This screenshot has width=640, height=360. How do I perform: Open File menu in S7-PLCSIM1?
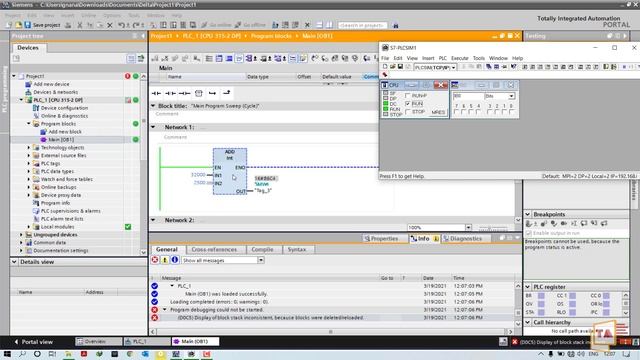(x=385, y=58)
